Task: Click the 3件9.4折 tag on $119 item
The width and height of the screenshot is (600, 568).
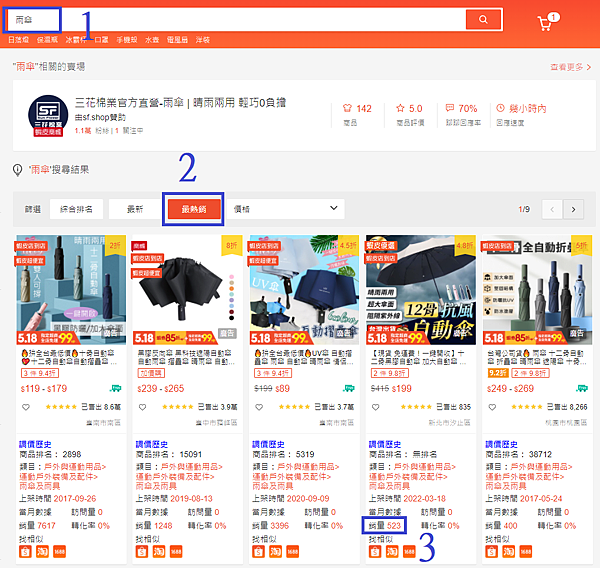Action: pos(40,373)
